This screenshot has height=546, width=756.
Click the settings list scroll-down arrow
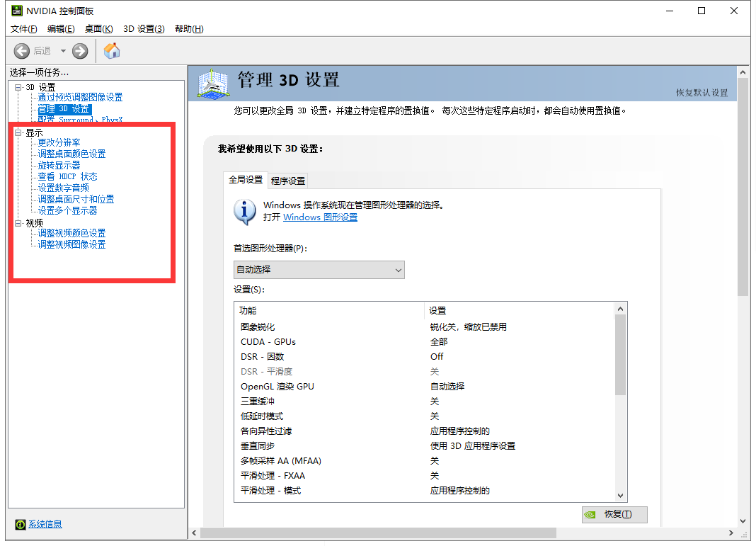click(621, 495)
